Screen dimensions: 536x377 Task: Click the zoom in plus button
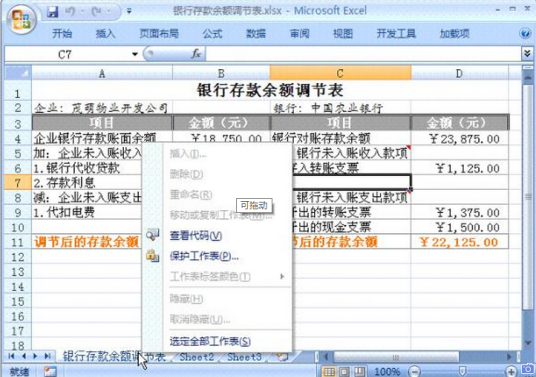coord(511,372)
